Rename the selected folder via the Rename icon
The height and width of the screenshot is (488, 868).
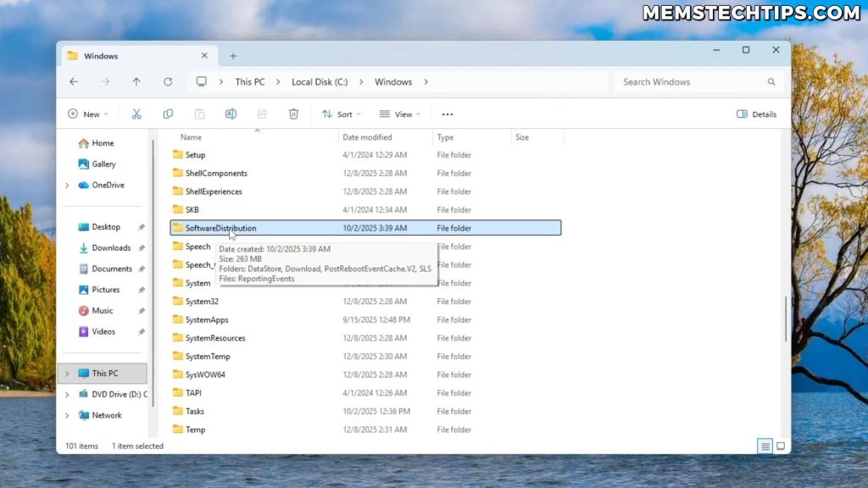[x=231, y=114]
